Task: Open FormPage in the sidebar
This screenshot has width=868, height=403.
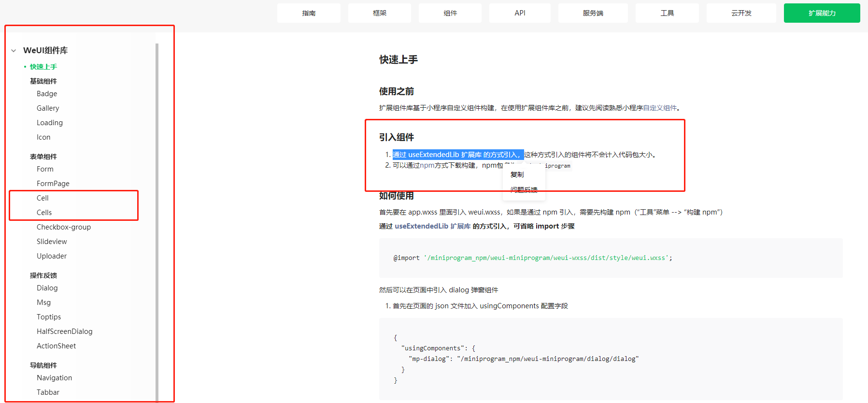Action: 53,184
